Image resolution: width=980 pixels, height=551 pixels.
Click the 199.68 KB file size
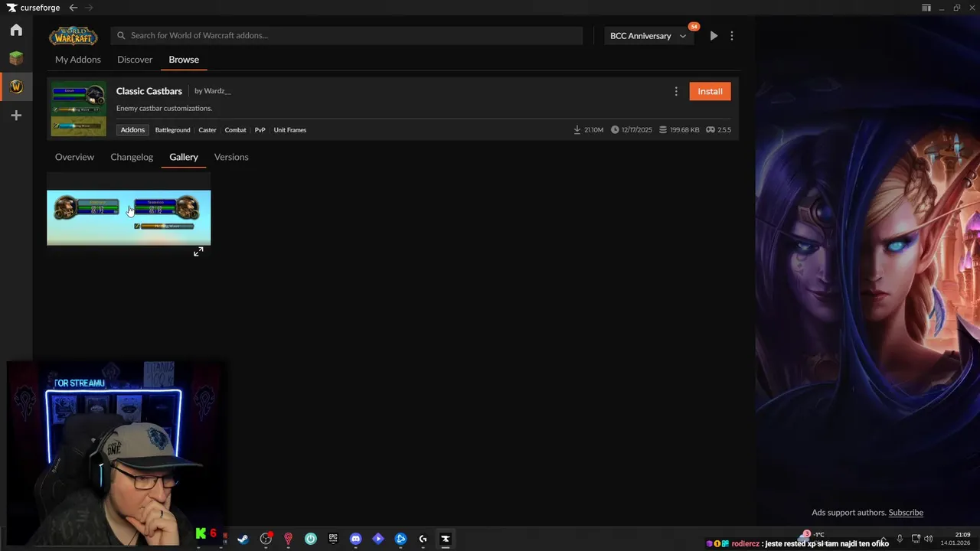pos(679,130)
